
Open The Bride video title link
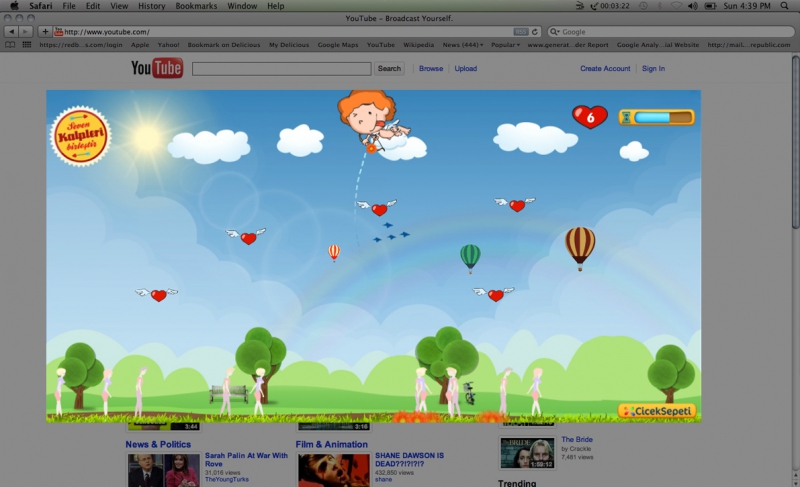[x=577, y=439]
